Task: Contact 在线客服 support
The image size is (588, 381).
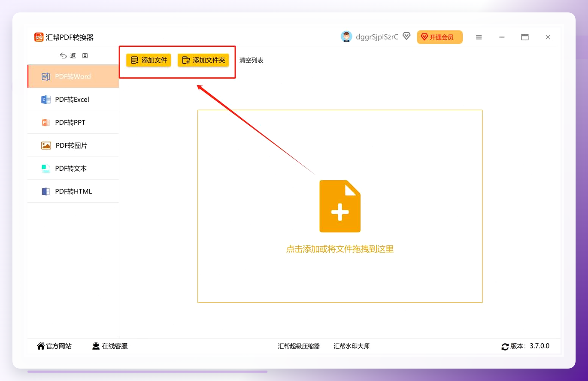Action: coord(110,346)
